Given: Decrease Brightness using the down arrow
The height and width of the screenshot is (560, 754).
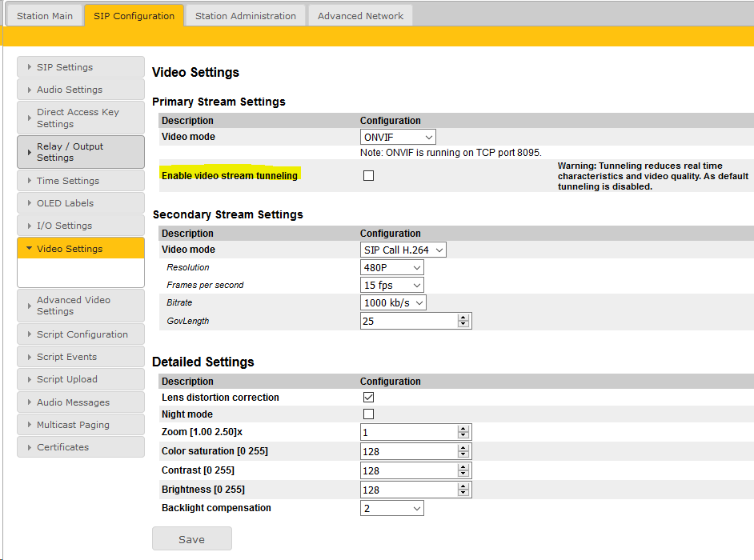Looking at the screenshot, I should (x=463, y=494).
